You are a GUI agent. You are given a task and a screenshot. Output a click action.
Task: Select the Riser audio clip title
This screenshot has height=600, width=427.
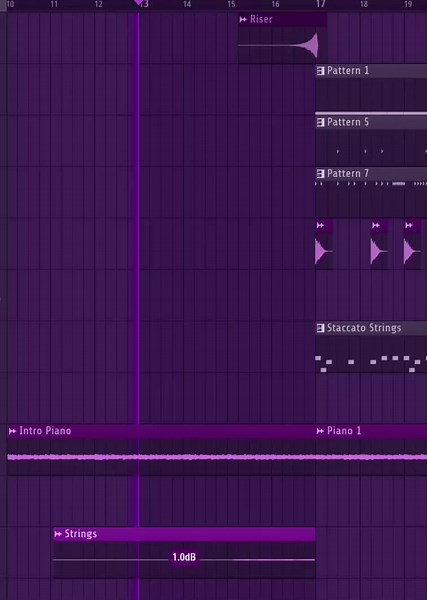(261, 19)
